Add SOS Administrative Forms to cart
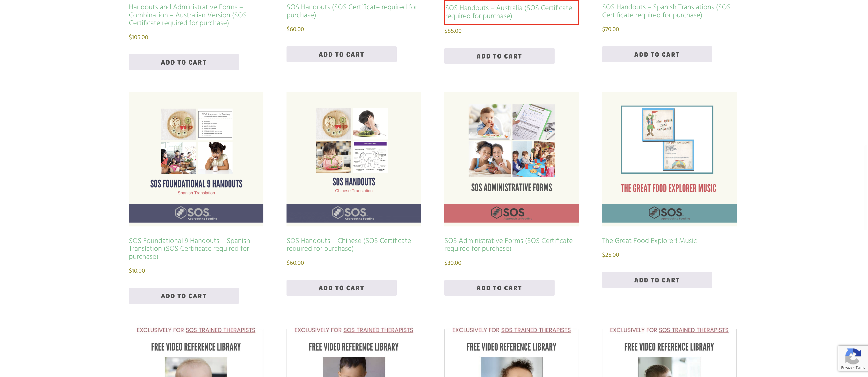868x377 pixels. pyautogui.click(x=499, y=288)
